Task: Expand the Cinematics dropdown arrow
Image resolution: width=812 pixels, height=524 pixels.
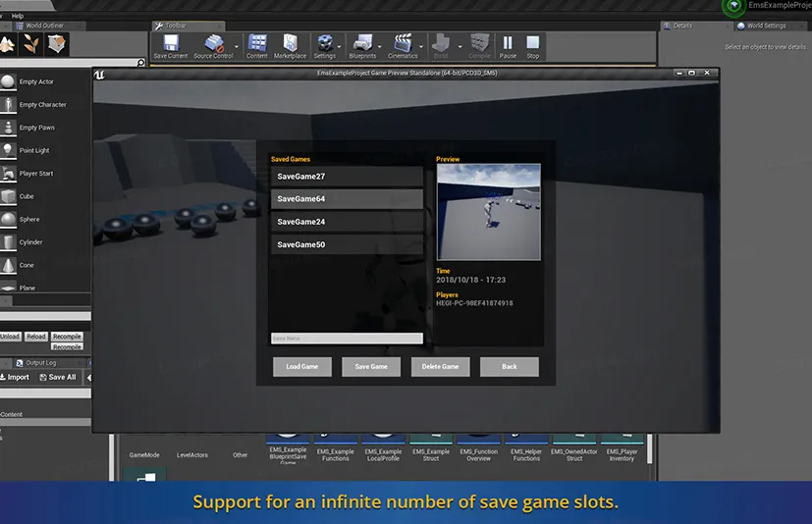Action: (421, 46)
